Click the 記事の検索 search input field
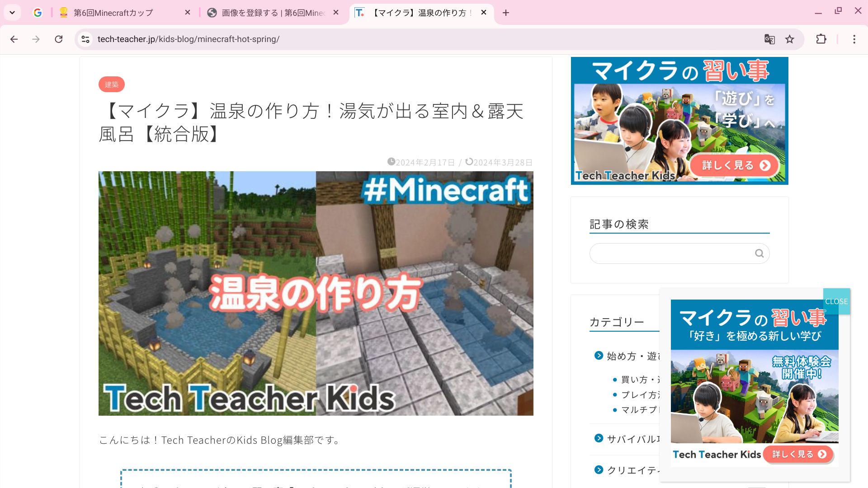This screenshot has width=868, height=488. 679,253
